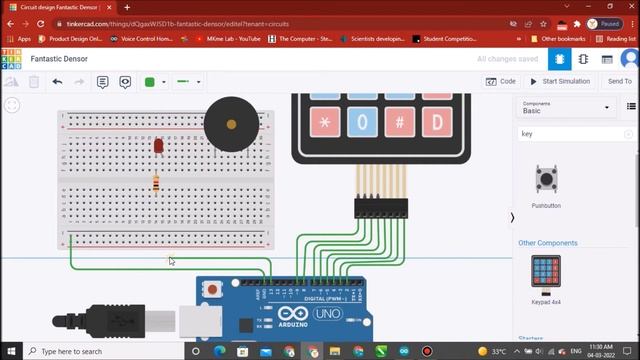Click the Tinkercad logo
This screenshot has height=360, width=640.
(11, 59)
